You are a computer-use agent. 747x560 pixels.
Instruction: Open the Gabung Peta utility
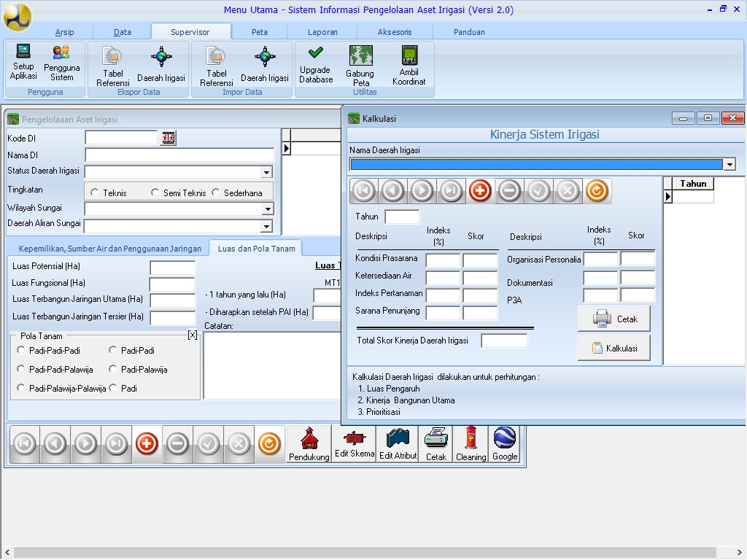(x=360, y=66)
